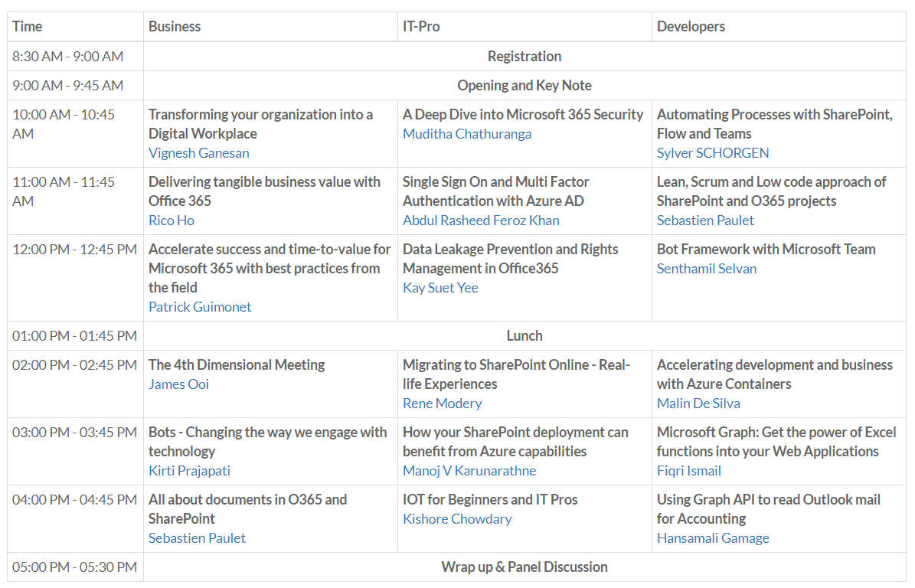The width and height of the screenshot is (915, 588).
Task: Open speaker link Fiqri Ismail
Action: (x=688, y=471)
